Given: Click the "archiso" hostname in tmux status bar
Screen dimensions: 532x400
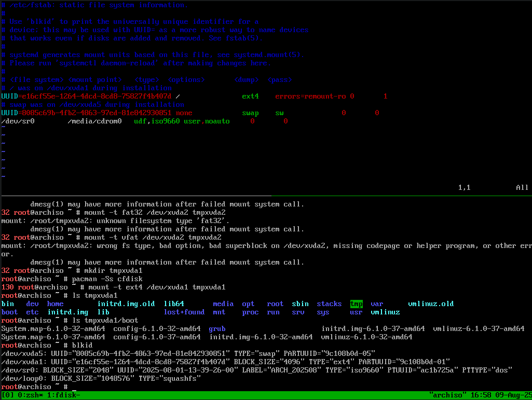Looking at the screenshot, I should click(x=448, y=395).
